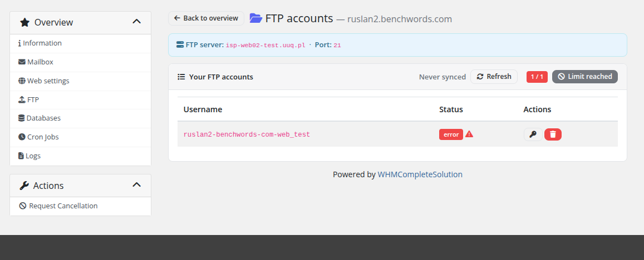Click the globe icon beside Web settings
Screen dimensions: 644x260
(22, 81)
